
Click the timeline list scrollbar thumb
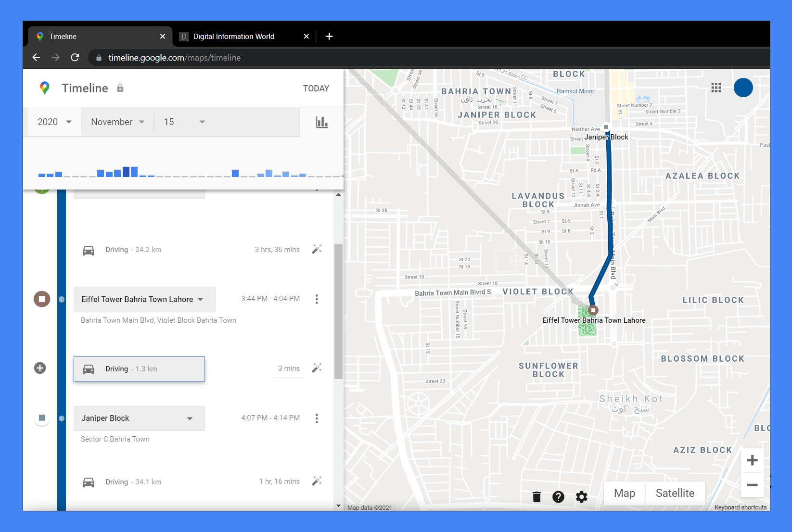(x=338, y=312)
